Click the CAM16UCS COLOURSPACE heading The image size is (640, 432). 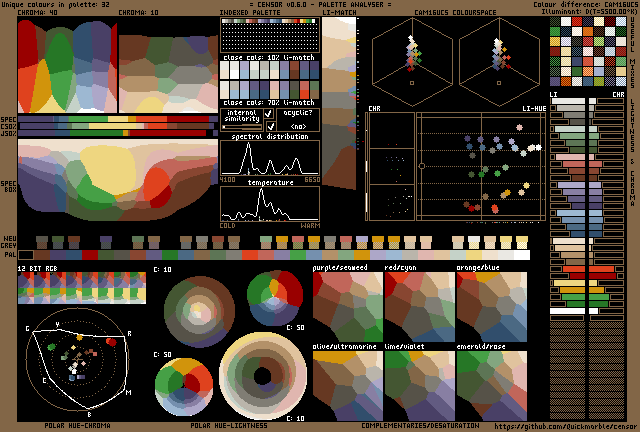455,12
